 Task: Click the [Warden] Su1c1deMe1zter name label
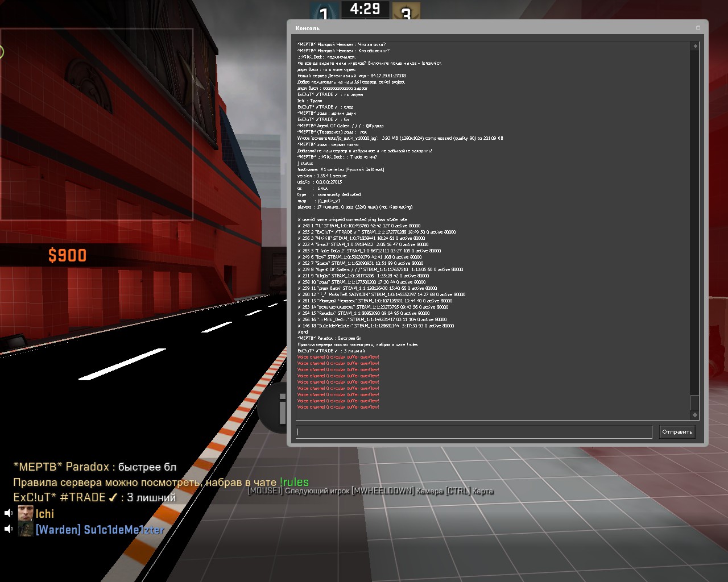[100, 530]
